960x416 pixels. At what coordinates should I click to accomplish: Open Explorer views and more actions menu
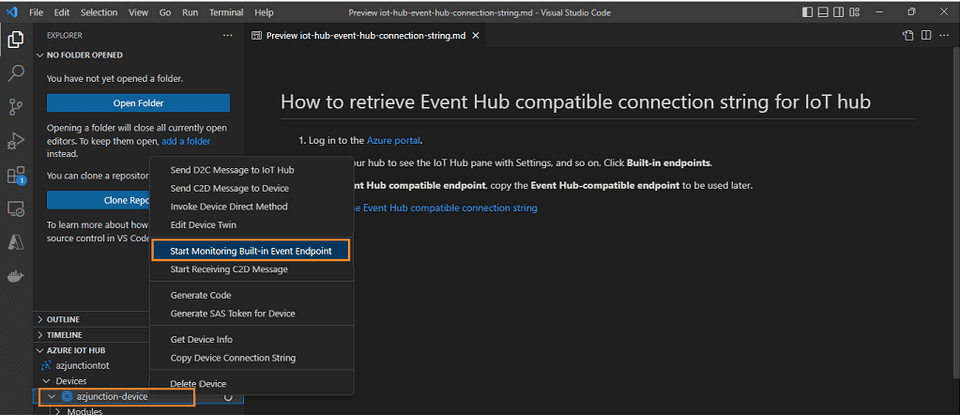pos(228,36)
